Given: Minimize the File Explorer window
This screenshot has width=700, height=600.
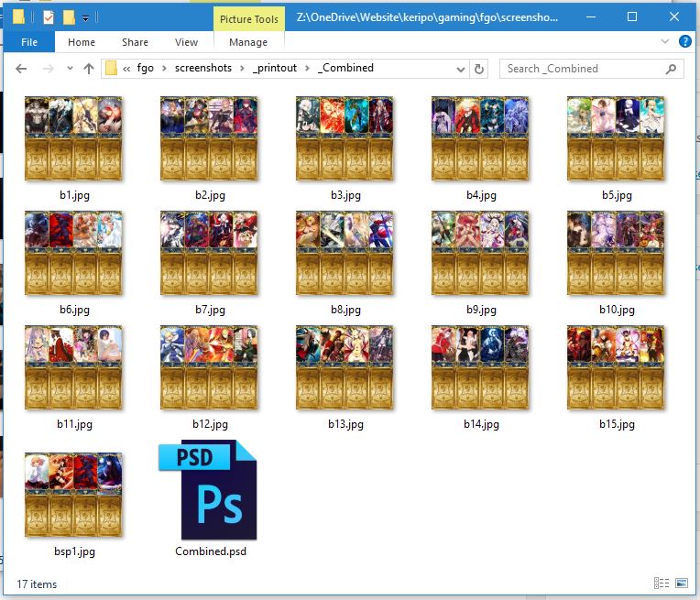Looking at the screenshot, I should coord(591,17).
